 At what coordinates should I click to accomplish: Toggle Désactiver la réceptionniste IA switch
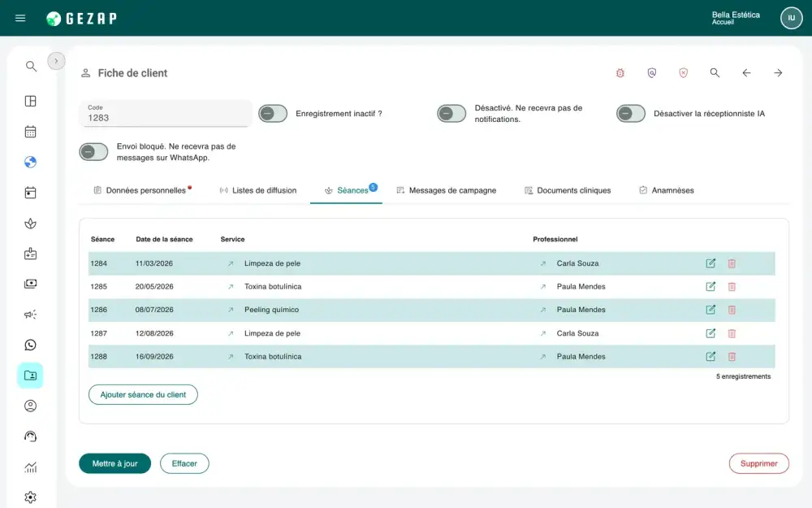click(631, 114)
